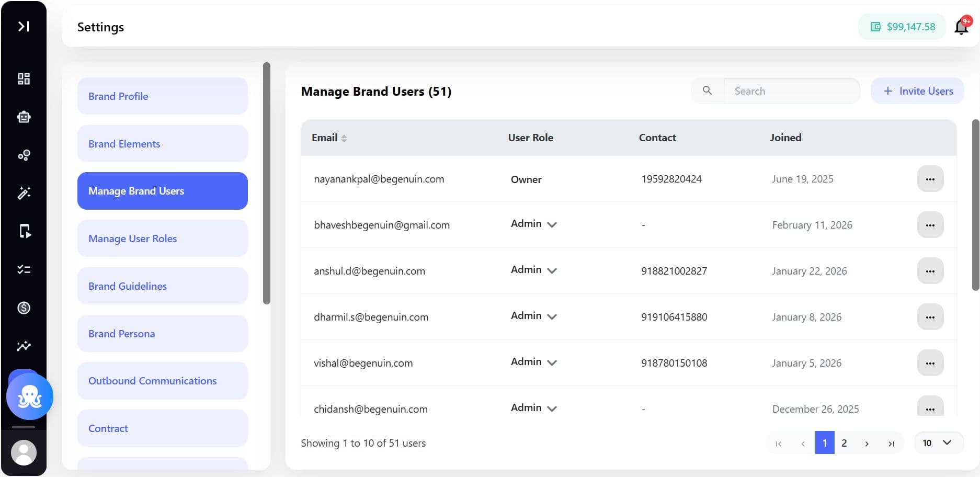Click the settings menu scrollbar

267,183
